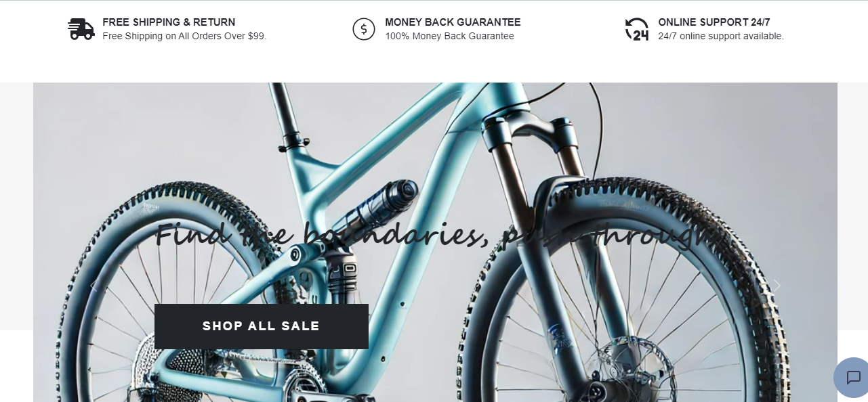Advance to the next banner slide arrow

tap(777, 286)
